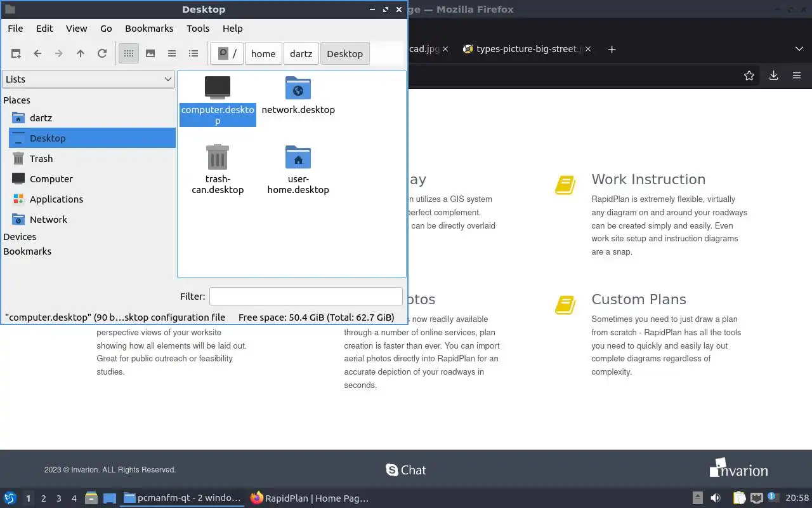Click the Custom Plans yellow book icon
Viewport: 812px width, 508px height.
pyautogui.click(x=565, y=305)
